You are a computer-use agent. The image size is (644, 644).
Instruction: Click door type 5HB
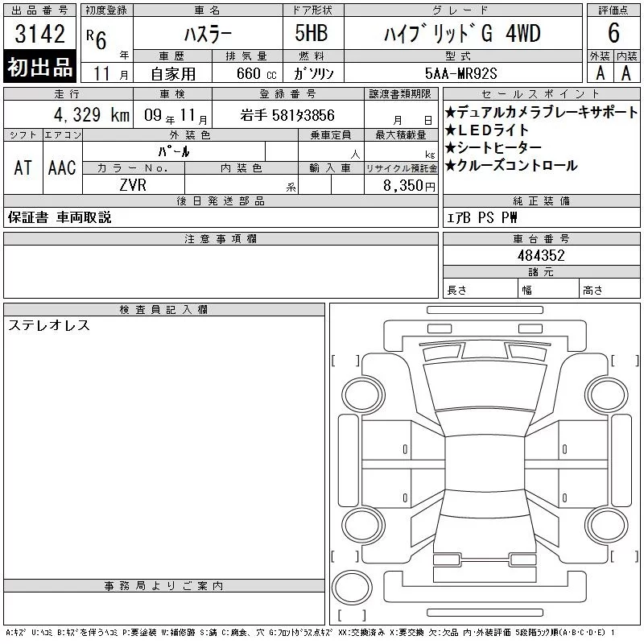click(312, 33)
